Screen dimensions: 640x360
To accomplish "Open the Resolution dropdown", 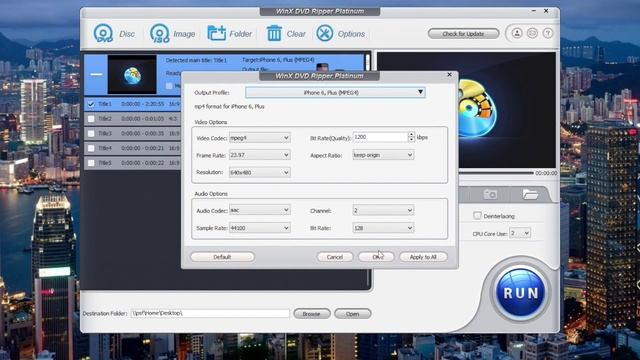I will click(260, 173).
